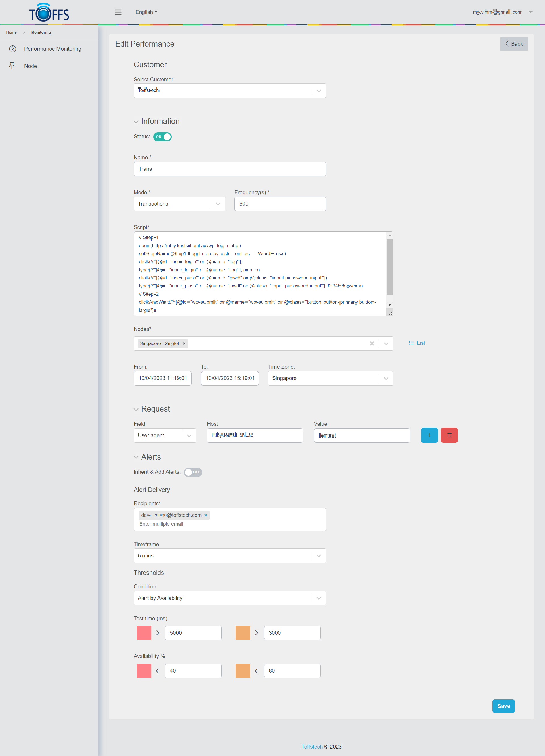545x756 pixels.
Task: Click the blue plus add-request button
Action: [429, 435]
